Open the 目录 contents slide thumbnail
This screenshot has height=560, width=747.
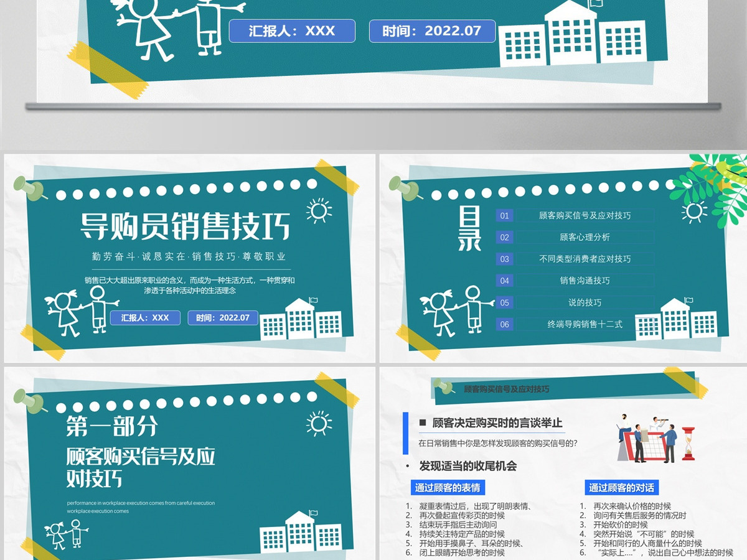coord(563,258)
